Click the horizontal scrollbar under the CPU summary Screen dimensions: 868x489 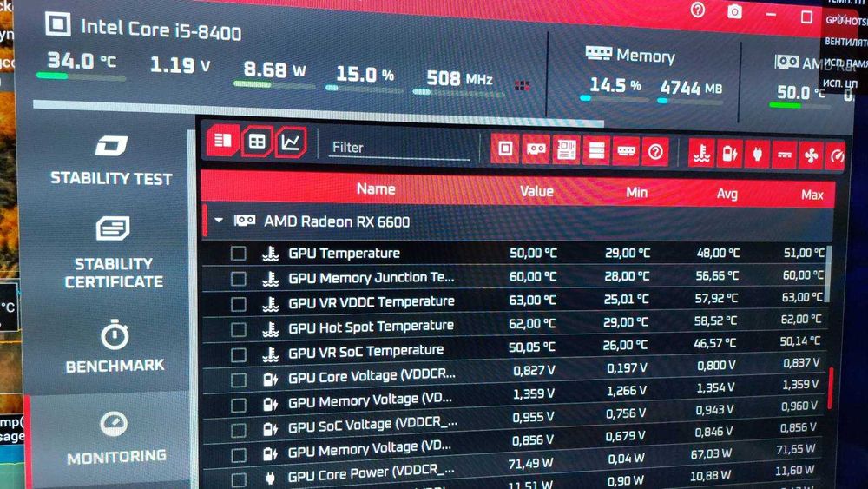[319, 112]
